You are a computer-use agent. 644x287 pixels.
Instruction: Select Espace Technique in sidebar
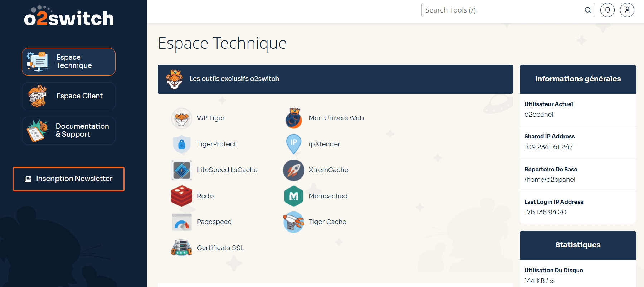point(69,62)
